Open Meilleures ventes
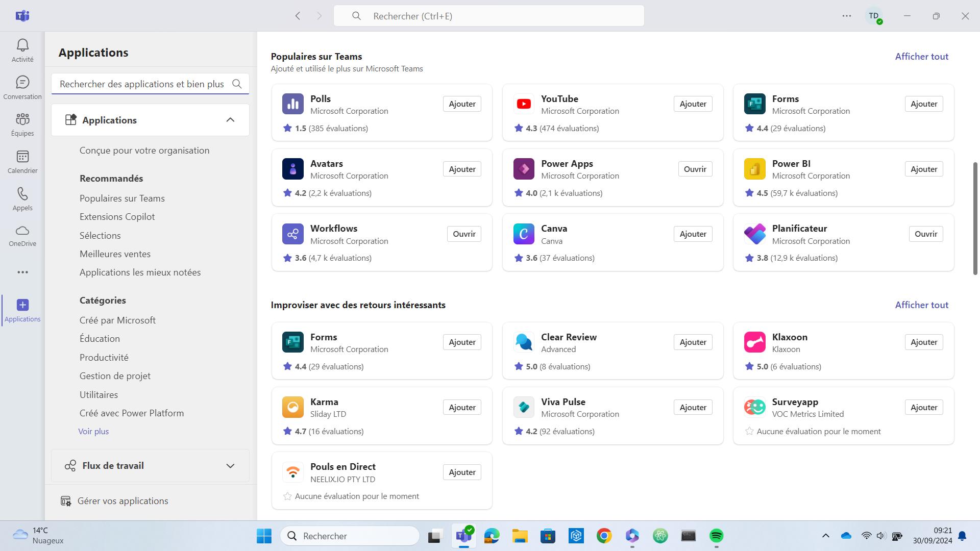This screenshot has width=980, height=551. tap(115, 254)
